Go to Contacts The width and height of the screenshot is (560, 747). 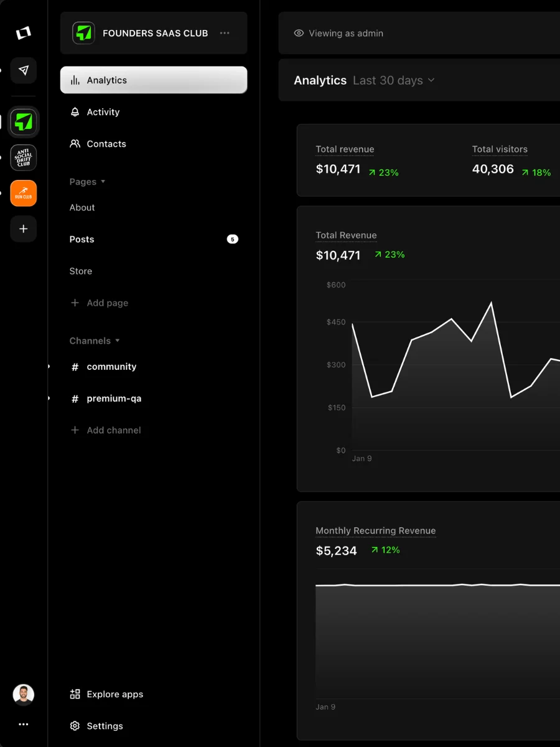coord(106,144)
